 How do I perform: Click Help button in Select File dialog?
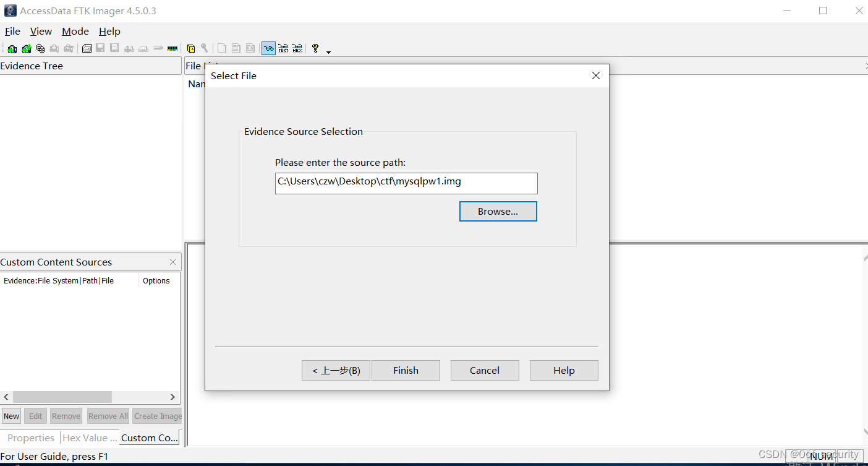(564, 370)
